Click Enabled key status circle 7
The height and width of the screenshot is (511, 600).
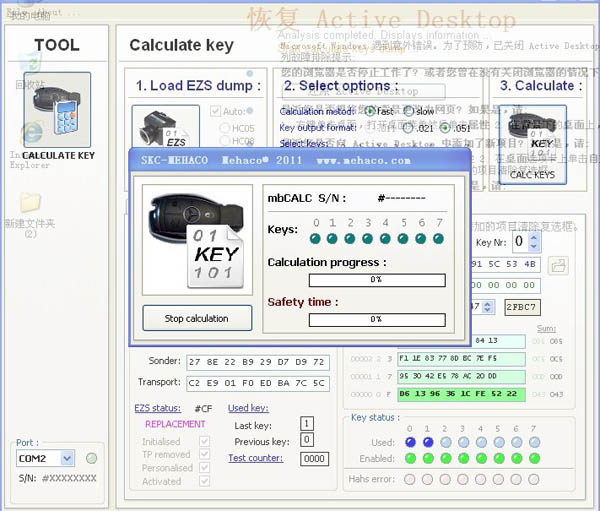point(535,458)
